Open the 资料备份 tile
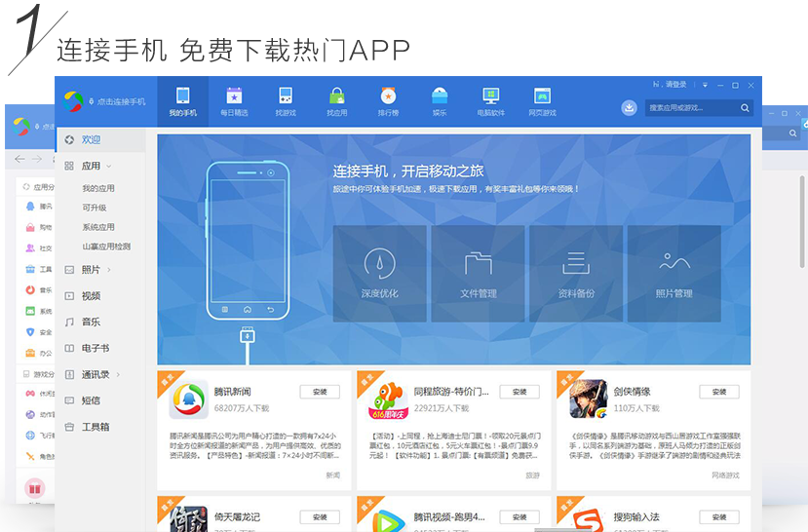Screen dimensions: 808x532 [x=576, y=274]
